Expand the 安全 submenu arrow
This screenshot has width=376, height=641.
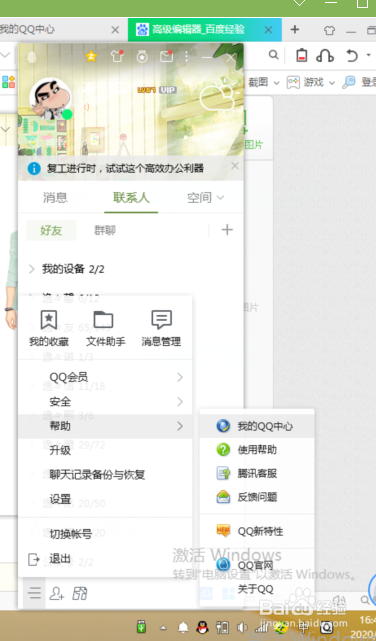[x=180, y=402]
